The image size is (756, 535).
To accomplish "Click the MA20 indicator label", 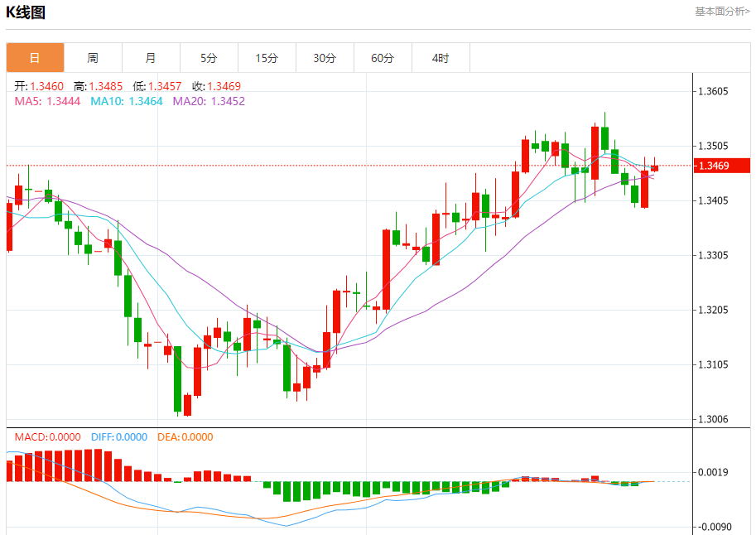I will (208, 101).
